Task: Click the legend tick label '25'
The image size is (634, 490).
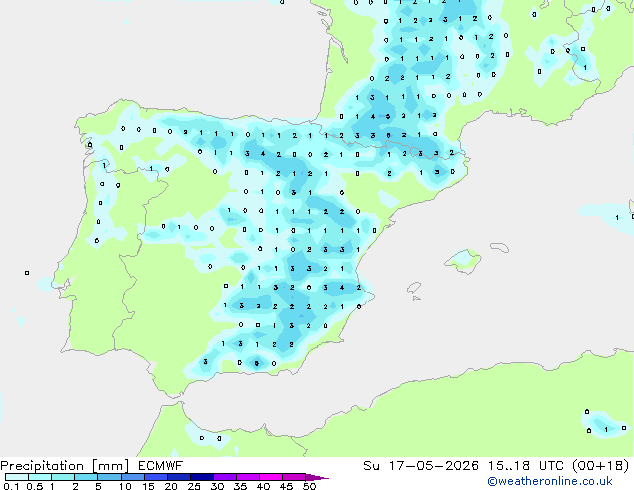Action: coord(194,486)
